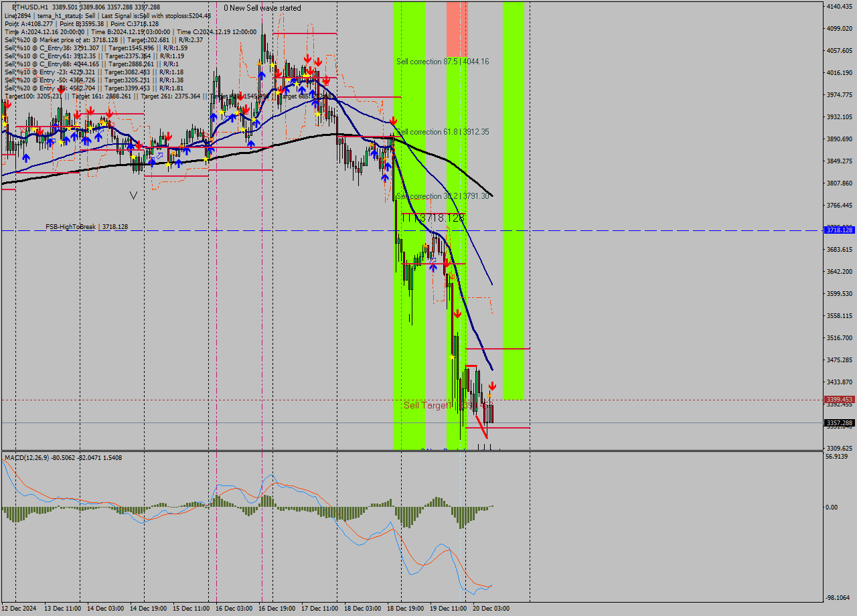This screenshot has width=857, height=616.
Task: Click the '15 Dec 11:00' time axis label
Action: [191, 609]
